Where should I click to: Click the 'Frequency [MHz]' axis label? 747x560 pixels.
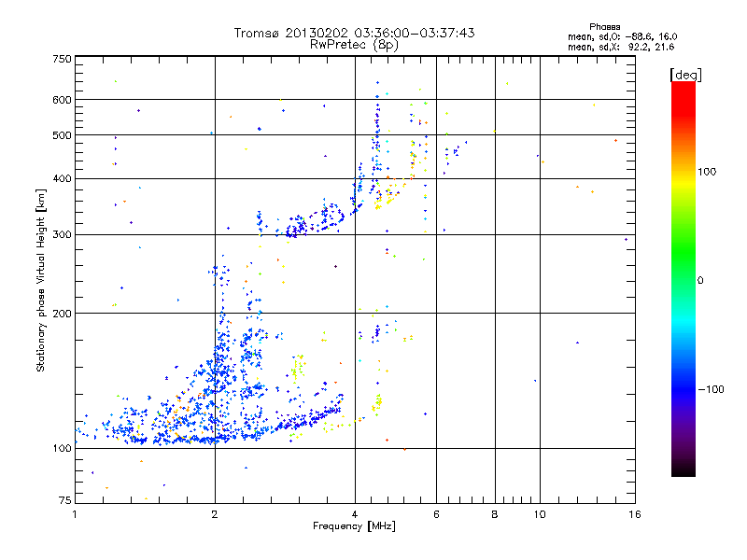coord(354,526)
